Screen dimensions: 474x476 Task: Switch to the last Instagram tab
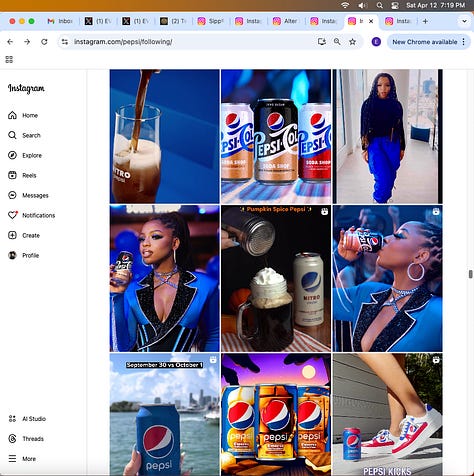(x=398, y=21)
